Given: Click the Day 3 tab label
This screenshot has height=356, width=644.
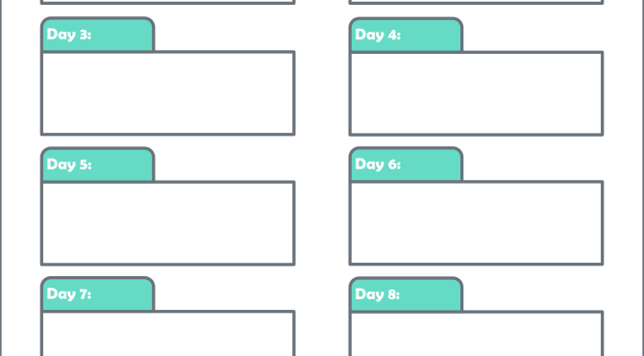Looking at the screenshot, I should (x=98, y=35).
